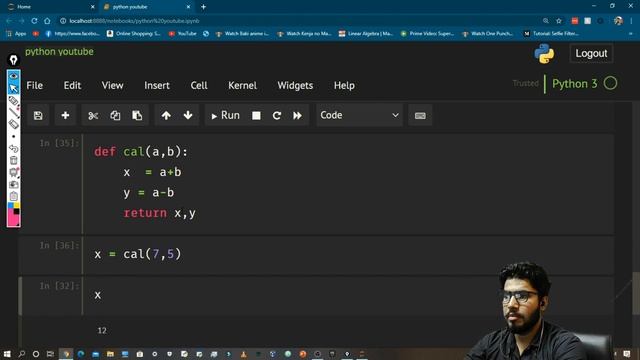640x360 pixels.
Task: Open the Tutorial: Selfie Filter bookmark
Action: coord(551,33)
